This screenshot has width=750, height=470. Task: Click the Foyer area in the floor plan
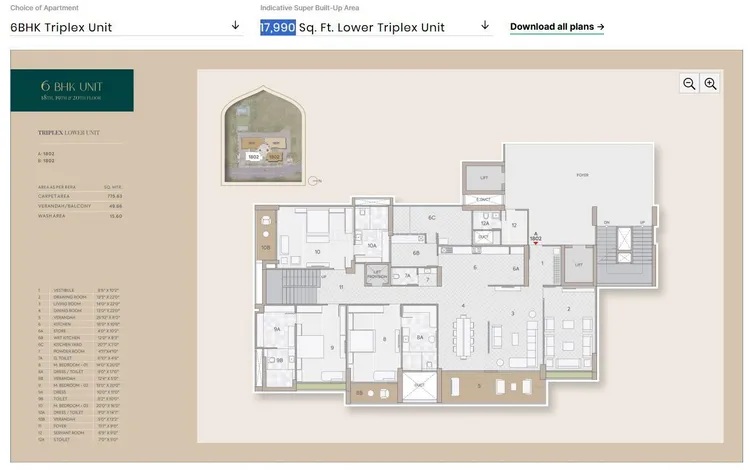[582, 175]
